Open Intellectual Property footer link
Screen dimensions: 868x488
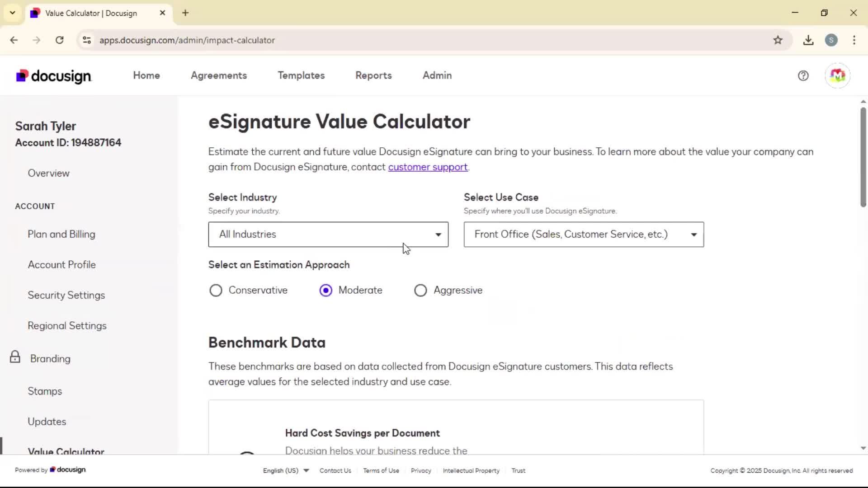471,470
